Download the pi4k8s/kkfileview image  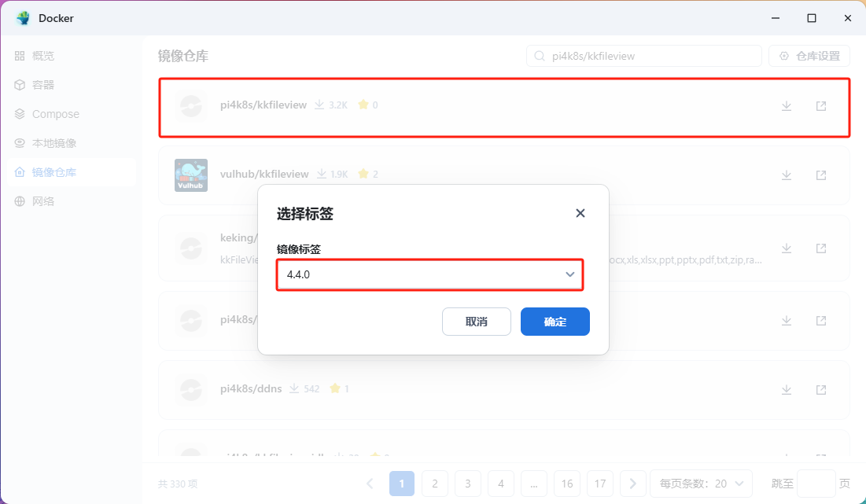[787, 105]
